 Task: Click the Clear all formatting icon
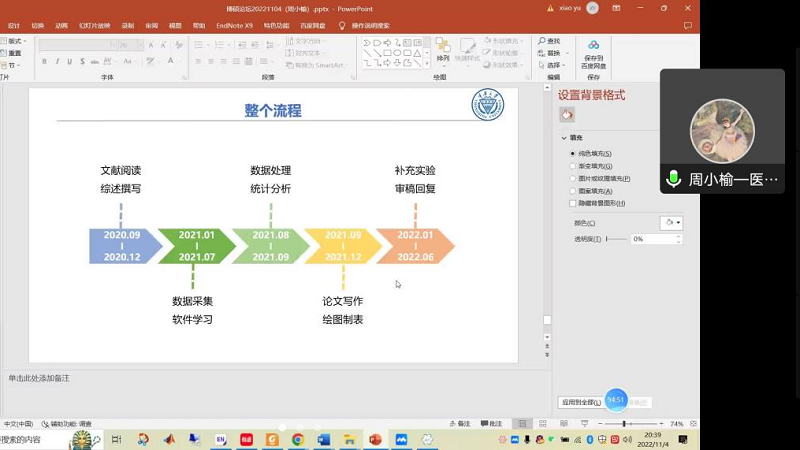[179, 45]
